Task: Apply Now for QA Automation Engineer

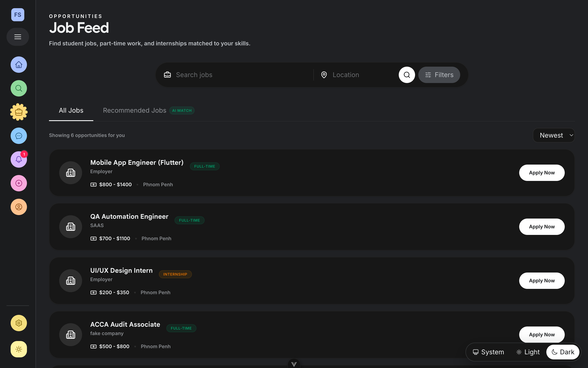Action: [542, 227]
